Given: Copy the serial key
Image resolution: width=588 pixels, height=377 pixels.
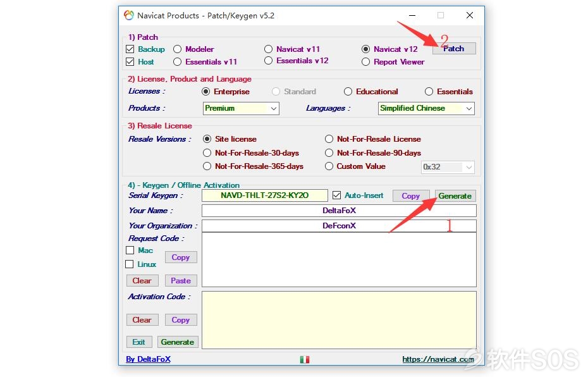Looking at the screenshot, I should coord(410,196).
